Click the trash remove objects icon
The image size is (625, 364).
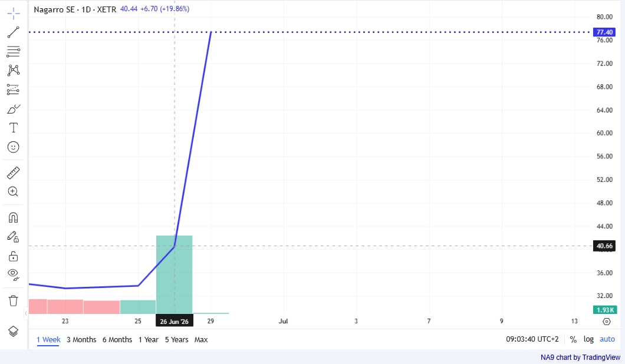[x=13, y=300]
